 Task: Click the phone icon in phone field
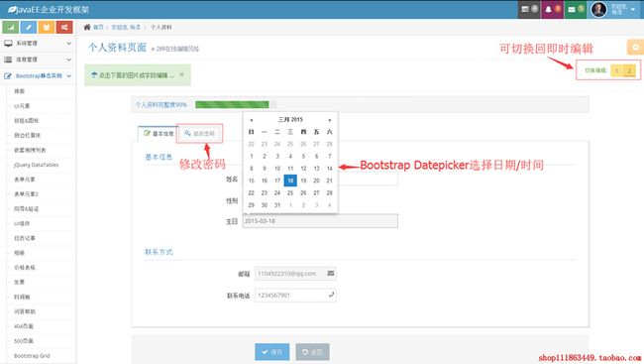coord(331,295)
